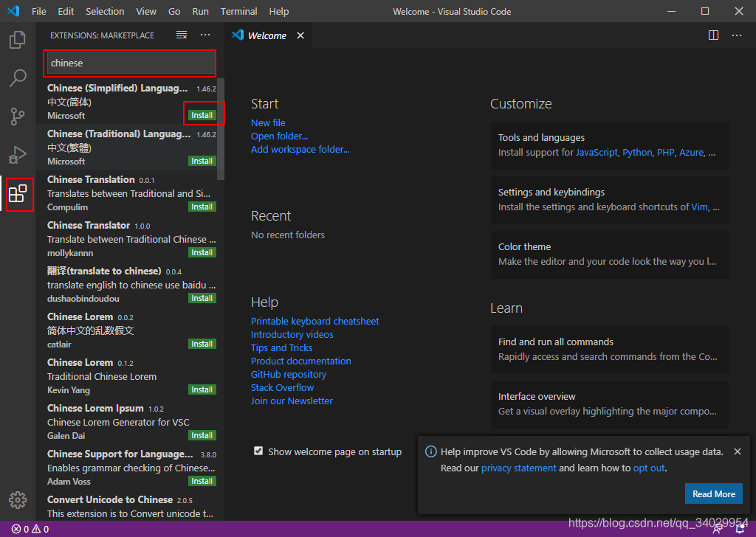The height and width of the screenshot is (537, 756).
Task: Open the Go menu
Action: (174, 11)
